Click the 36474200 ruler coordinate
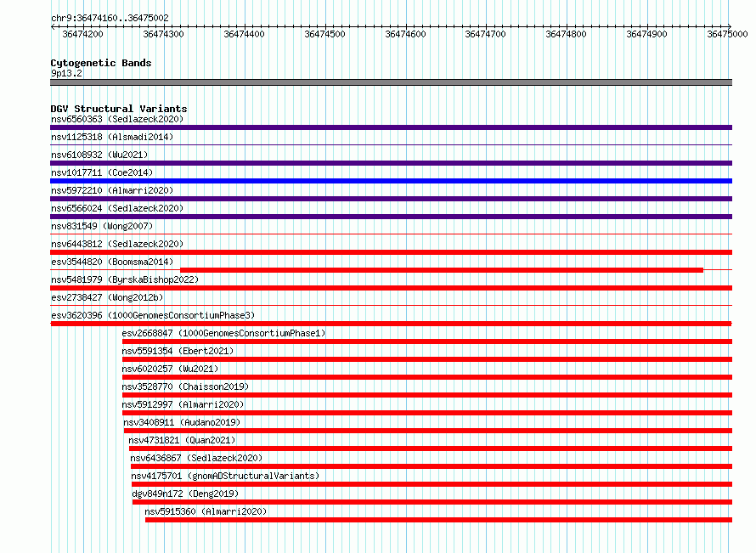Viewport: 756px width, 553px height. (83, 34)
